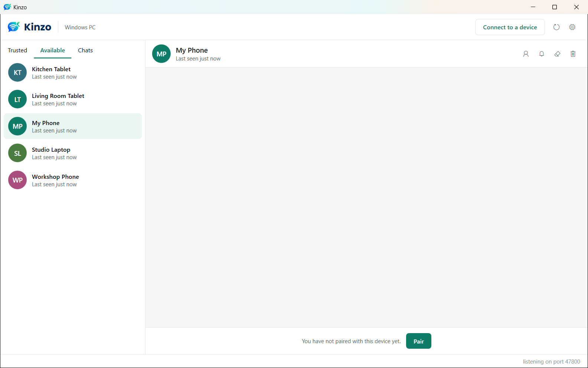
Task: Minimize the Kinzo window
Action: click(x=533, y=7)
